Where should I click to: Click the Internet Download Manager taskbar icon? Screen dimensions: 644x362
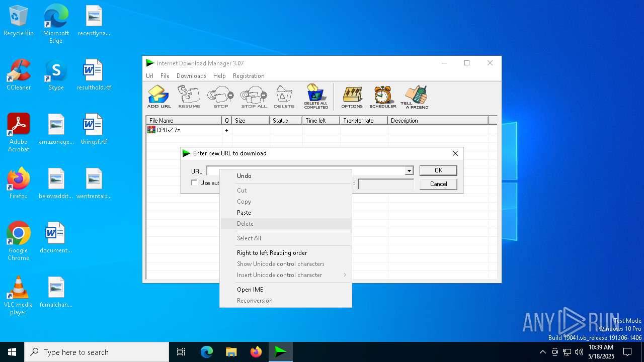click(281, 352)
